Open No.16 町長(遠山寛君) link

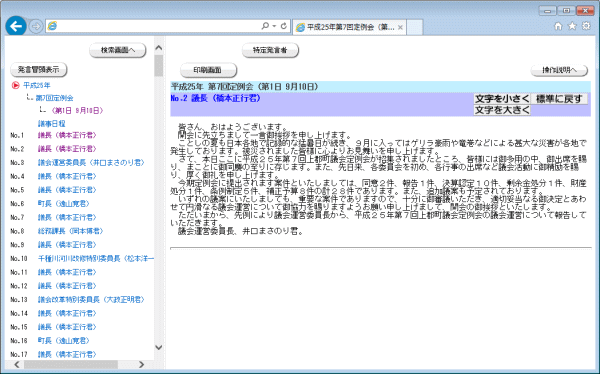[64, 341]
